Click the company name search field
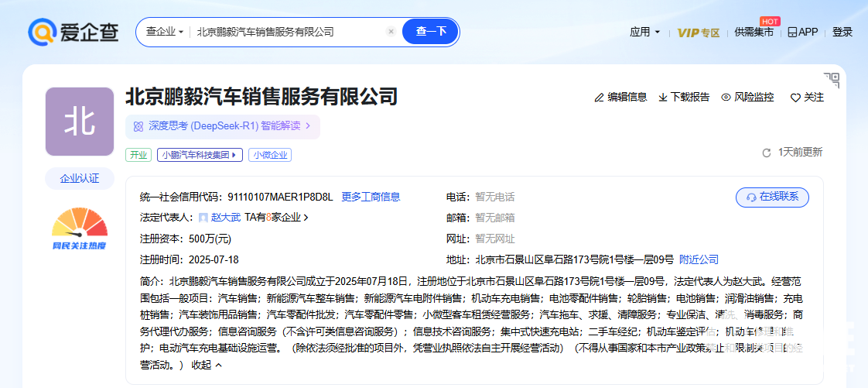The width and height of the screenshot is (868, 388). (x=286, y=32)
